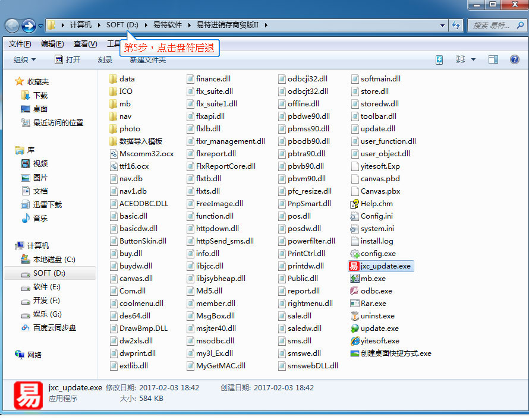Open the 组织 dropdown menu
The height and width of the screenshot is (420, 529).
tap(24, 59)
